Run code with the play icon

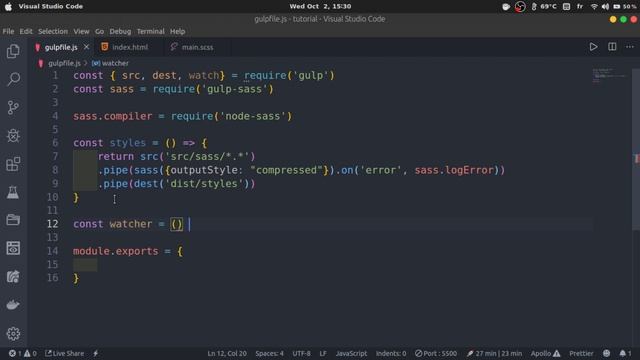[x=593, y=47]
